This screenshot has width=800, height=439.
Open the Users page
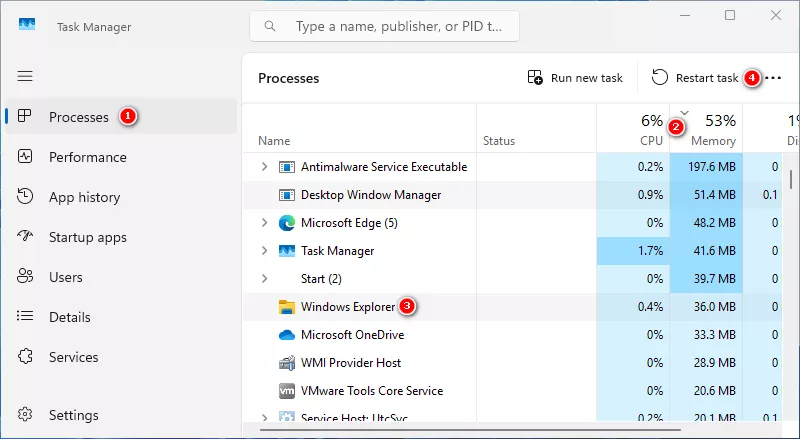121,277
